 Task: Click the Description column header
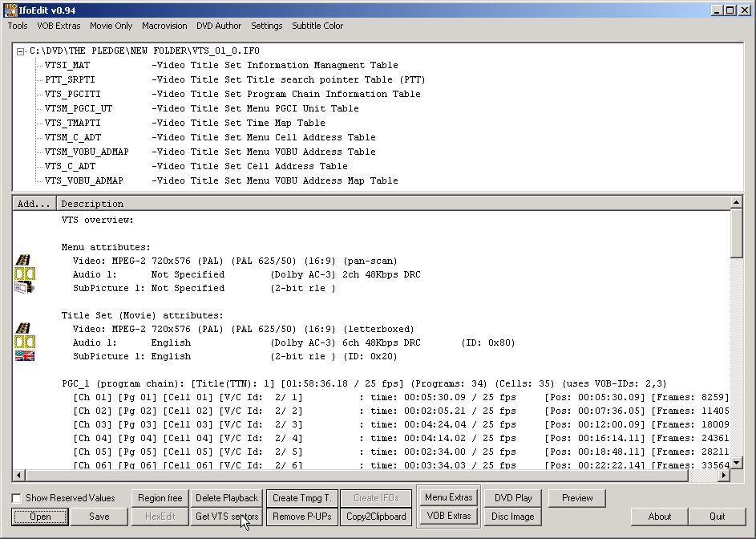click(394, 204)
